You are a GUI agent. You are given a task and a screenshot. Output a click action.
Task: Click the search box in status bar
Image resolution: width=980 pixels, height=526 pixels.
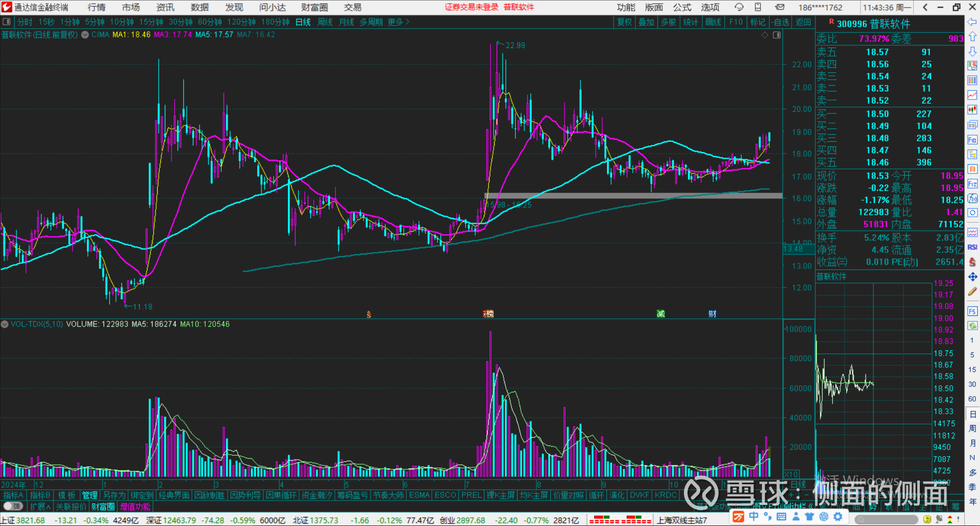pyautogui.click(x=887, y=519)
